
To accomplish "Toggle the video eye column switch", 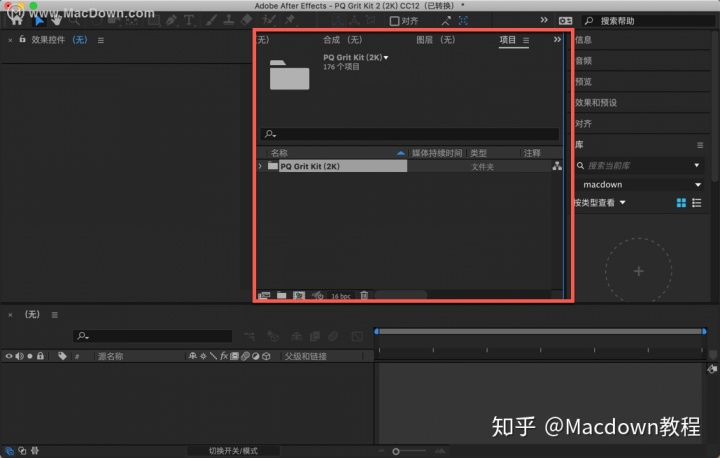I will click(x=9, y=356).
